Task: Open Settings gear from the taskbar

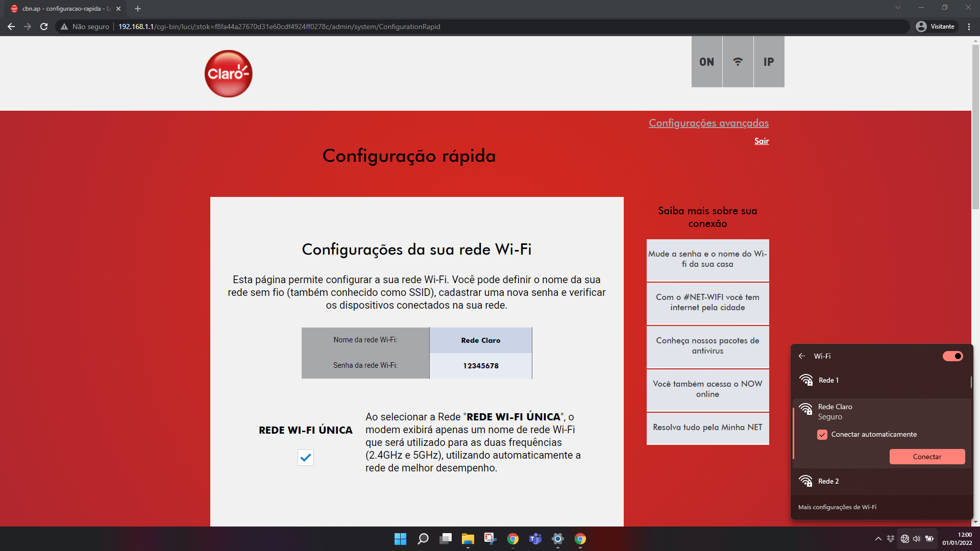Action: tap(558, 539)
